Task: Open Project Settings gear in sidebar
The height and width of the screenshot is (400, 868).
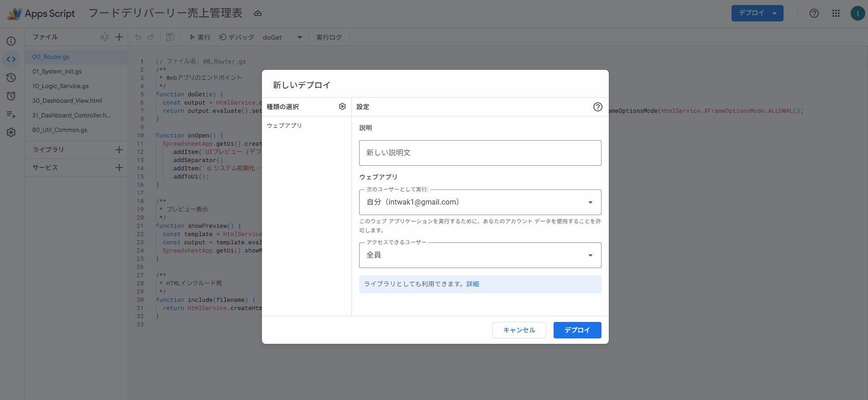Action: [x=11, y=132]
